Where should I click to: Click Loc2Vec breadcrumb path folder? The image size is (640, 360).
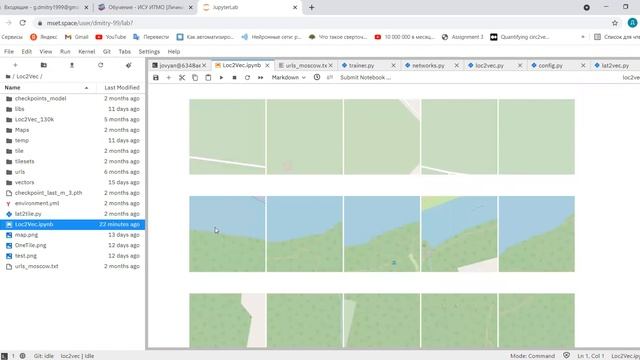[28, 76]
